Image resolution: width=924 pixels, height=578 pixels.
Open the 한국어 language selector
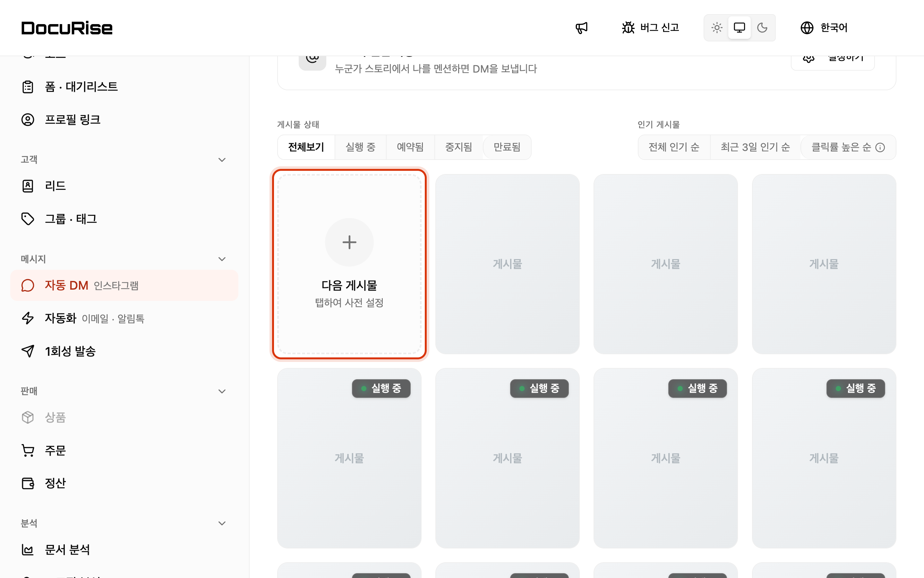824,28
